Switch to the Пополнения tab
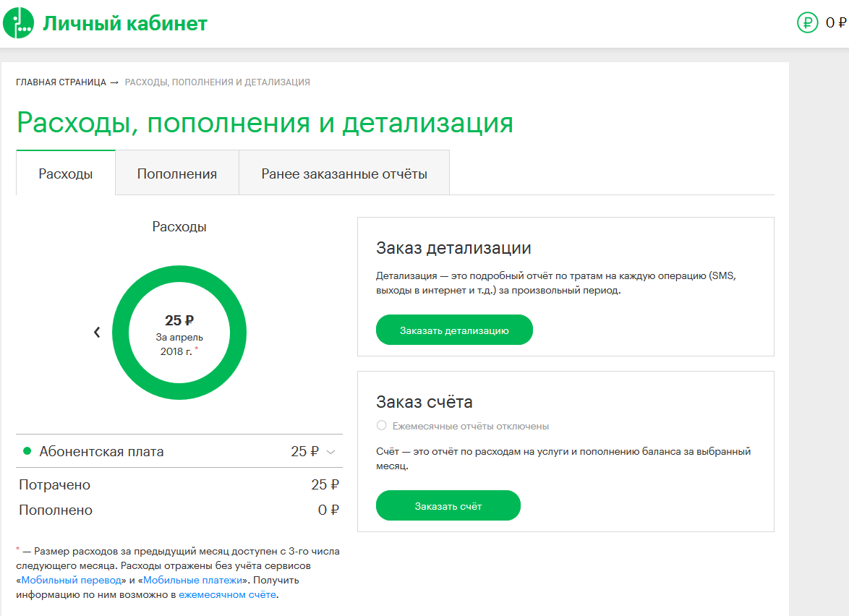Viewport: 849px width, 616px height. coord(177,174)
